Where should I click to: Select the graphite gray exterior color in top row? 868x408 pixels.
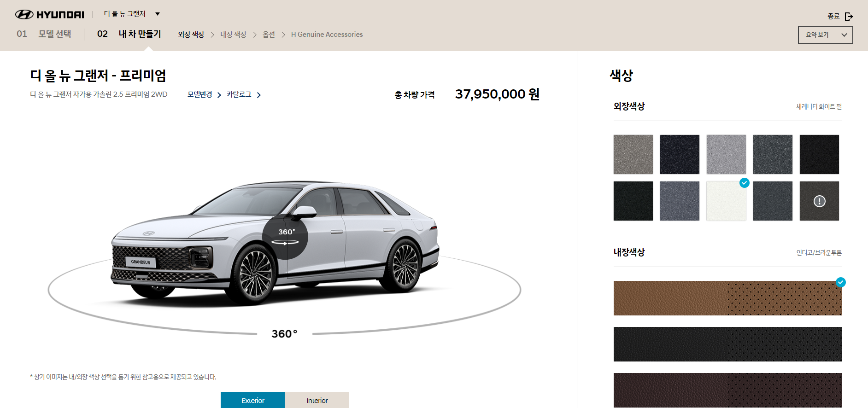tap(773, 154)
